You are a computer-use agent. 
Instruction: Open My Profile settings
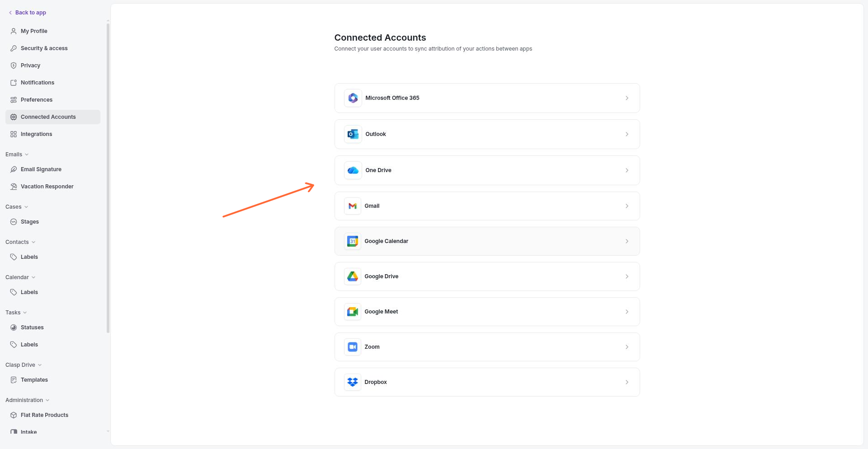pyautogui.click(x=53, y=31)
